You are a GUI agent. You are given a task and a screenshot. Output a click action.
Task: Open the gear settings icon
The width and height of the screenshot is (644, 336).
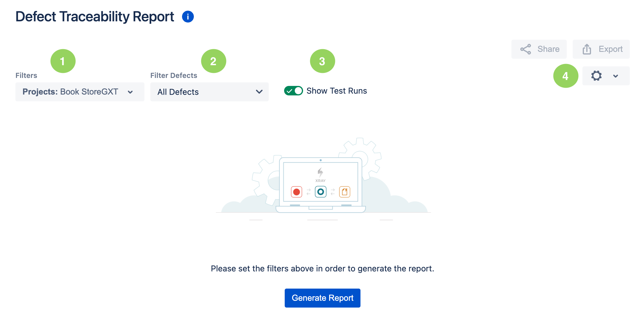tap(596, 76)
